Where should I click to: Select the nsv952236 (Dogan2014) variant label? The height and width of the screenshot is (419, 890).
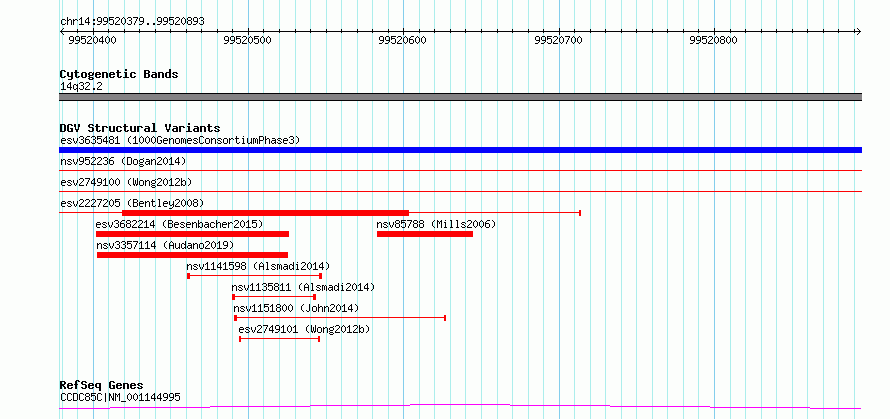123,161
